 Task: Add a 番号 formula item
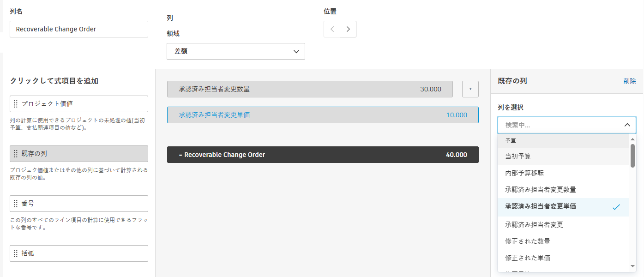coord(79,204)
